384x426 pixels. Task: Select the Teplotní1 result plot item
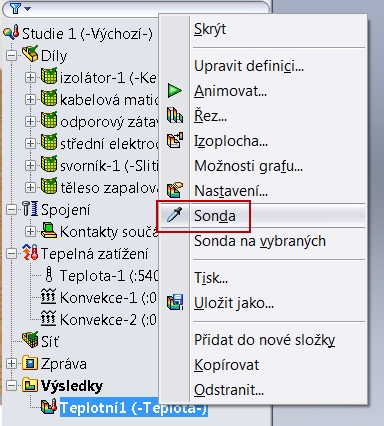[x=134, y=408]
